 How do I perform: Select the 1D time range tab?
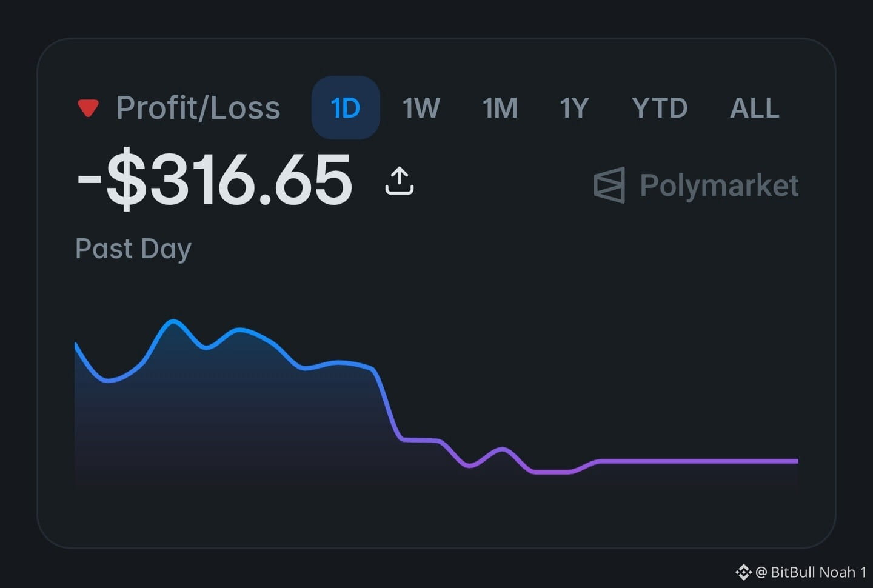coord(346,108)
